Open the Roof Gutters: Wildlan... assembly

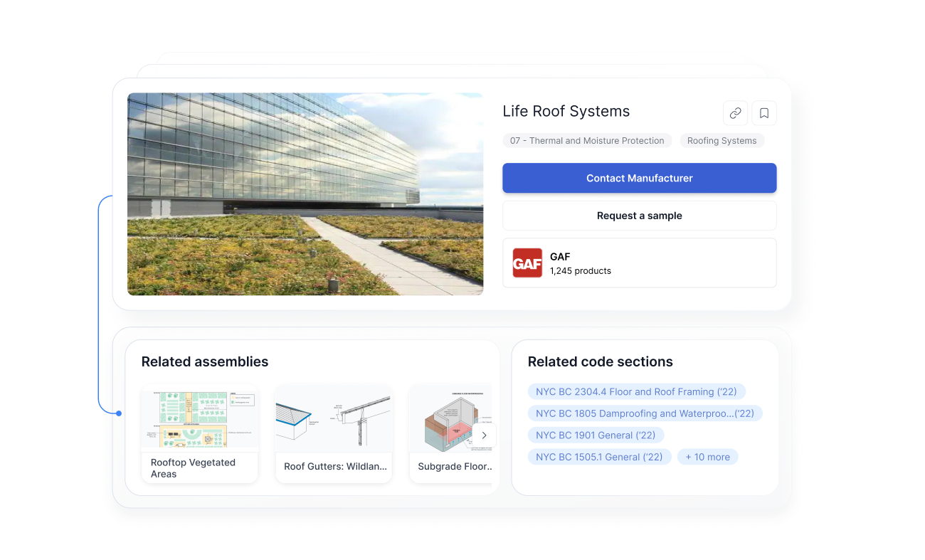tap(333, 420)
